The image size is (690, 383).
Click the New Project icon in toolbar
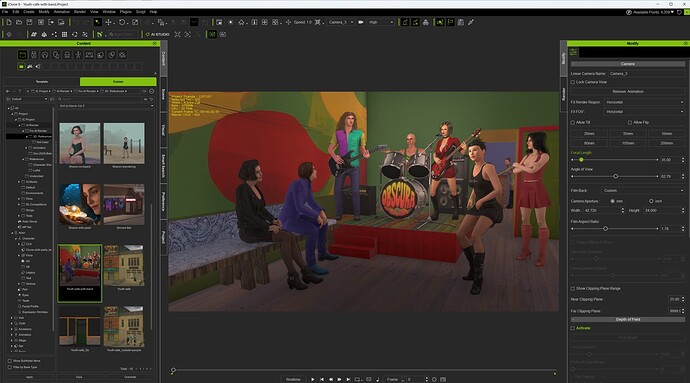point(9,22)
